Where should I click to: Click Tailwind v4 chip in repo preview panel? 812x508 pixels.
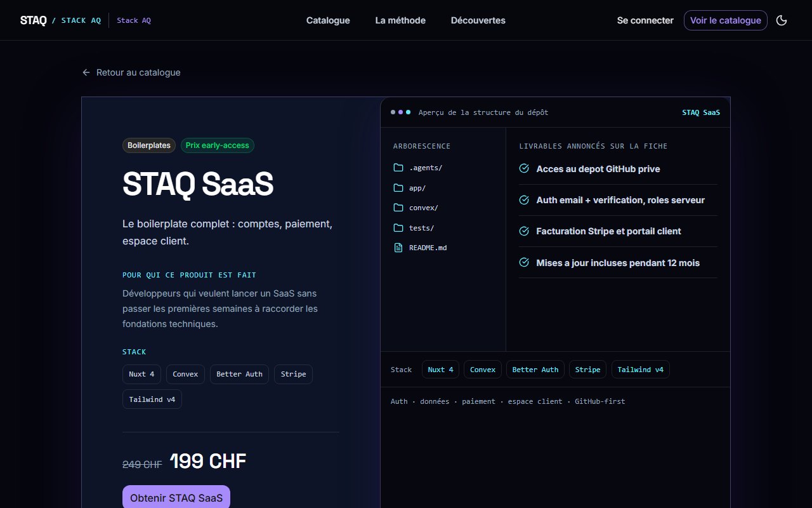pyautogui.click(x=641, y=370)
